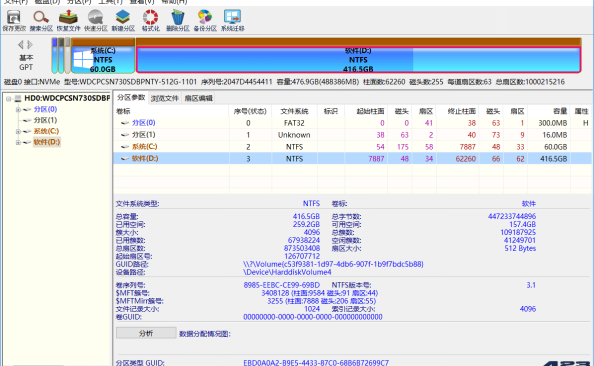Select the 分区(1) row in partition table
The width and height of the screenshot is (594, 366).
tap(352, 135)
